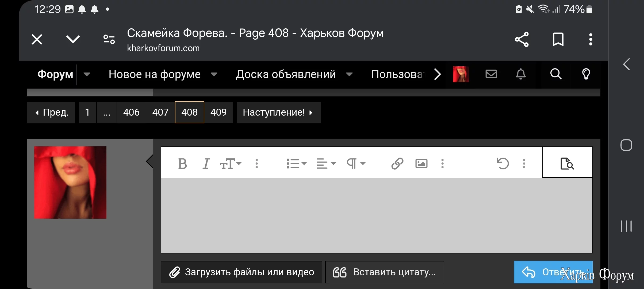Click the Вставить цитату button
Viewport: 644px width, 289px height.
pos(385,272)
